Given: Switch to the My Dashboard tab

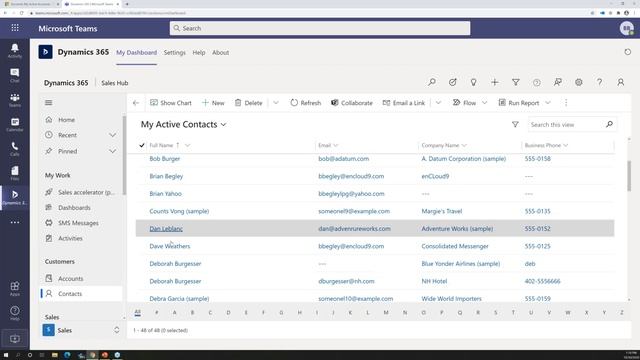Looking at the screenshot, I should [x=136, y=53].
